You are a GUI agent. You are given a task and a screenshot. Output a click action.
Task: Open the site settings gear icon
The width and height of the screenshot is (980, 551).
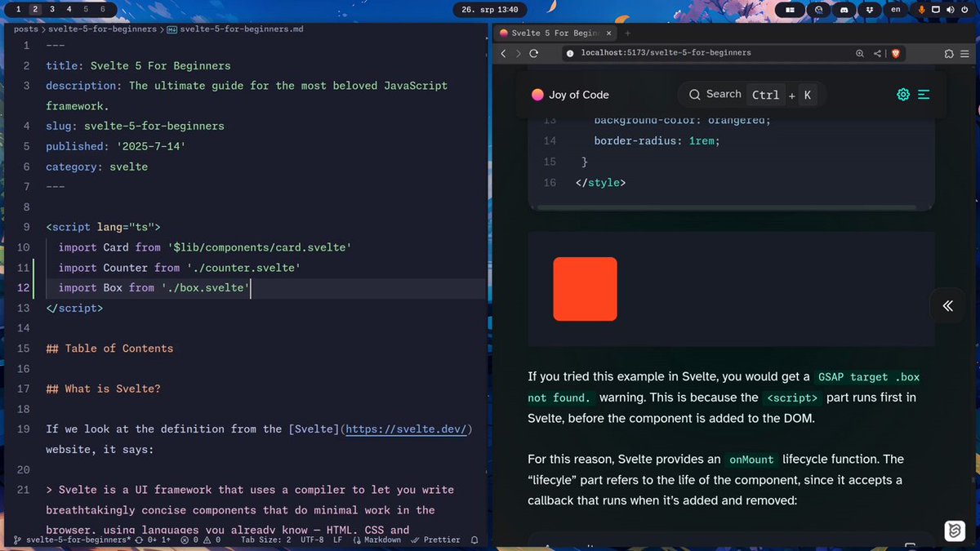903,95
